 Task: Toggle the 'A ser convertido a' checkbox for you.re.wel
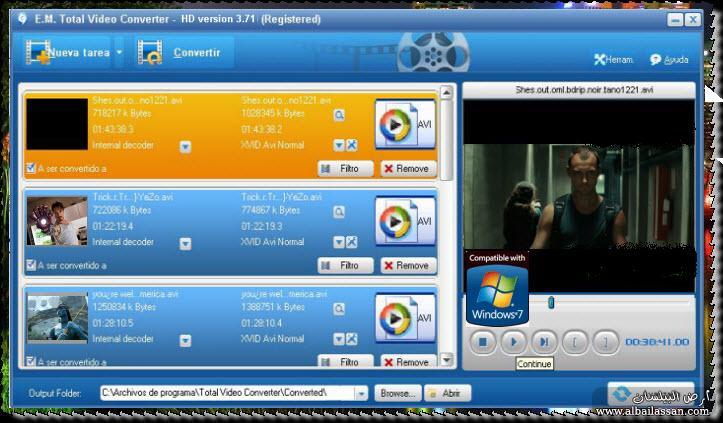tap(31, 361)
